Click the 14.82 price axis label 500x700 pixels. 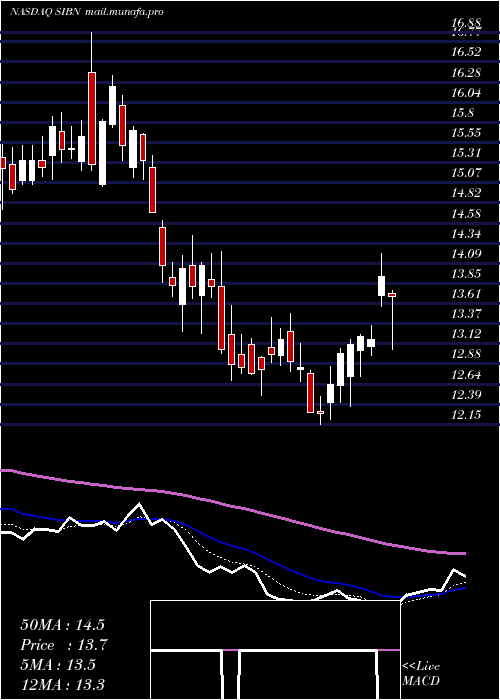point(466,193)
